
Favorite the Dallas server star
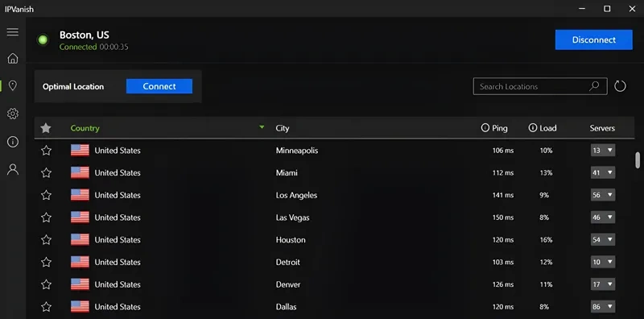tap(46, 307)
